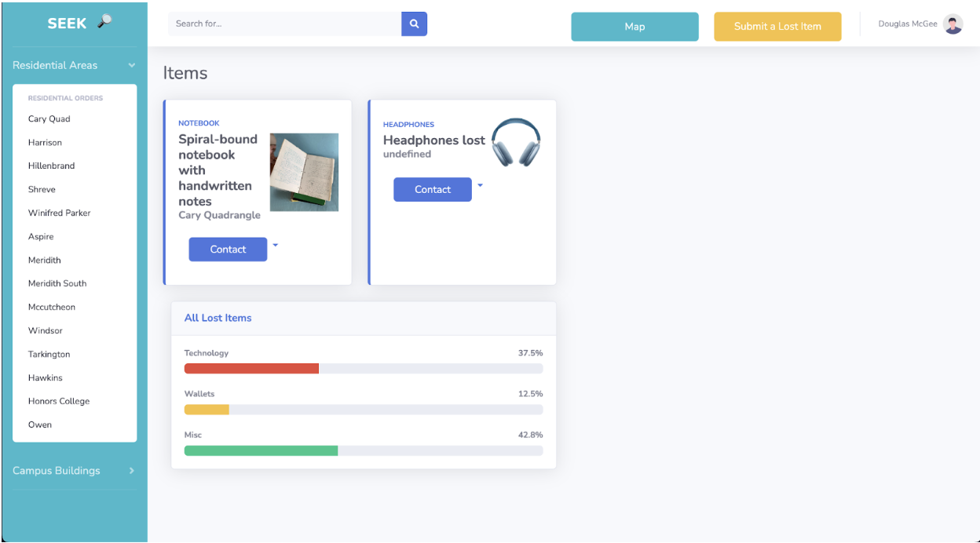Click the Wallets category label
980x543 pixels.
click(199, 394)
